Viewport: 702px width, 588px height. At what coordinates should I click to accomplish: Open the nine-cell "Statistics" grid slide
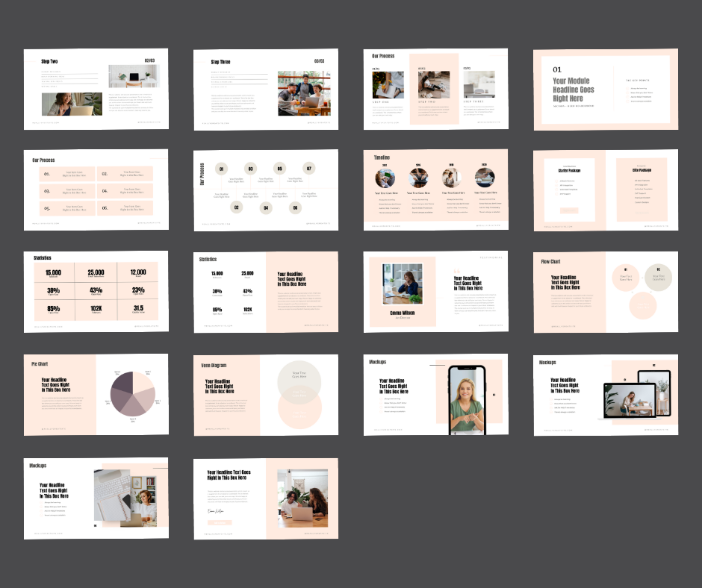point(96,292)
